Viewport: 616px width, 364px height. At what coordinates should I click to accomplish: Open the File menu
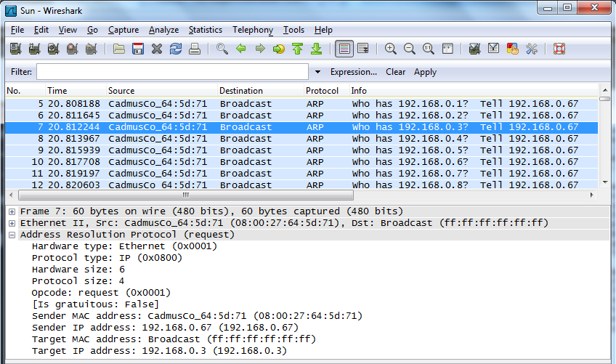17,30
